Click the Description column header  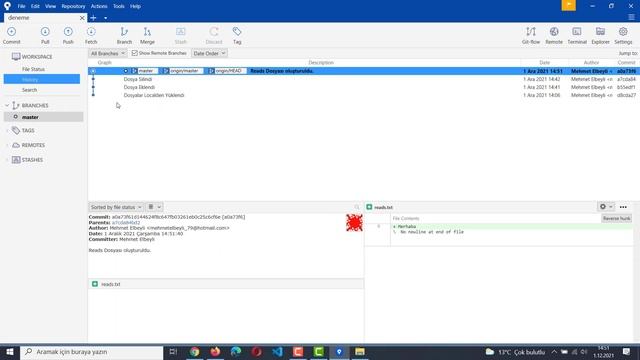pyautogui.click(x=321, y=62)
